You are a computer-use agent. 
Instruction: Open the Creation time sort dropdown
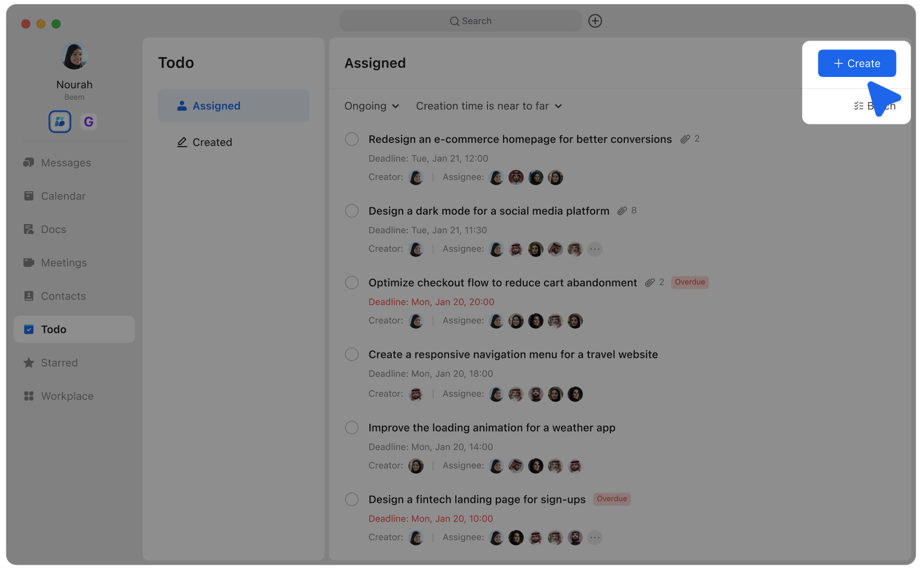[x=489, y=106]
